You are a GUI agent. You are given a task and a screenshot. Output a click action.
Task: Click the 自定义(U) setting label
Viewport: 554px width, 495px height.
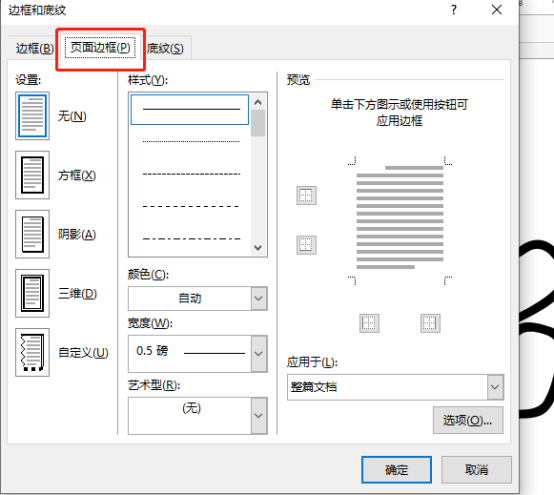click(x=83, y=352)
